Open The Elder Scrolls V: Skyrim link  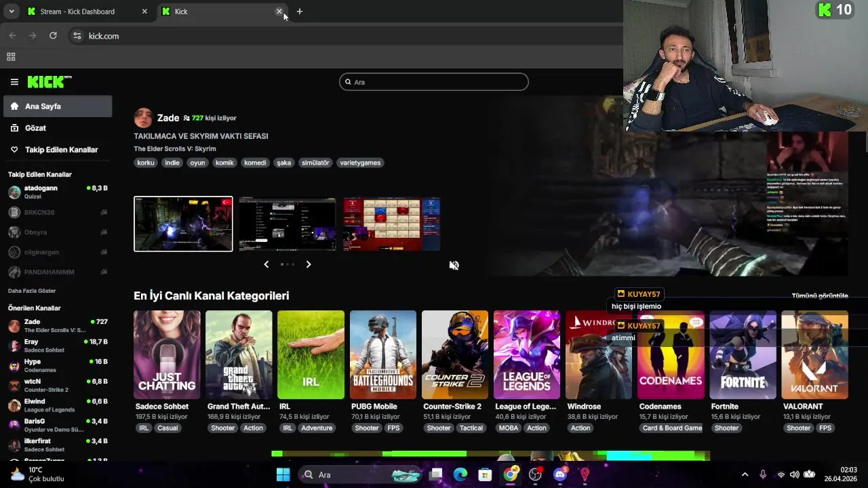click(175, 149)
